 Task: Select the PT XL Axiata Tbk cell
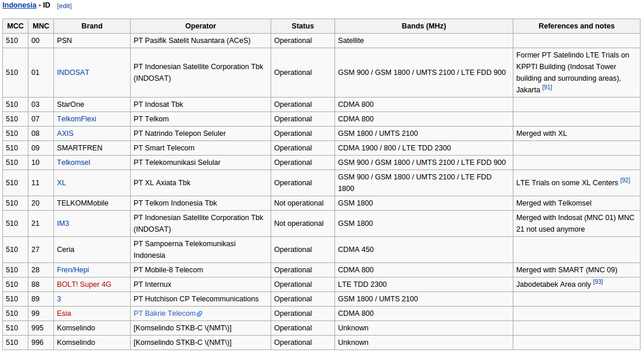(x=200, y=183)
